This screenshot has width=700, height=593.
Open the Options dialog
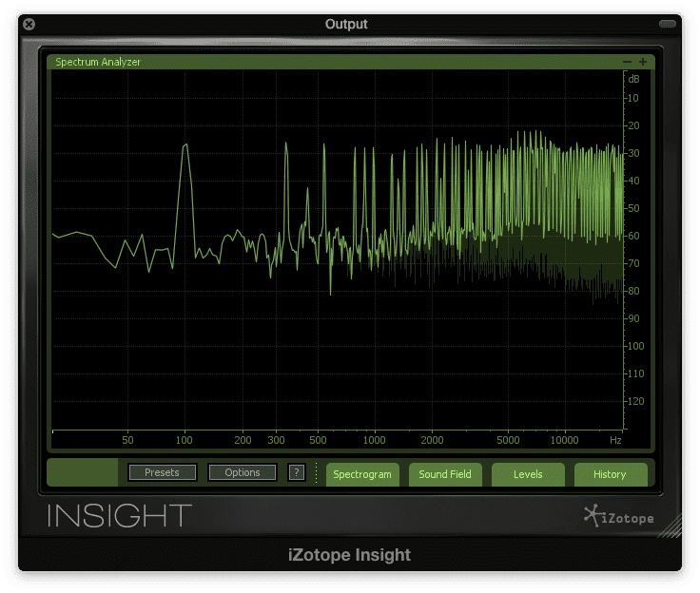pos(242,472)
